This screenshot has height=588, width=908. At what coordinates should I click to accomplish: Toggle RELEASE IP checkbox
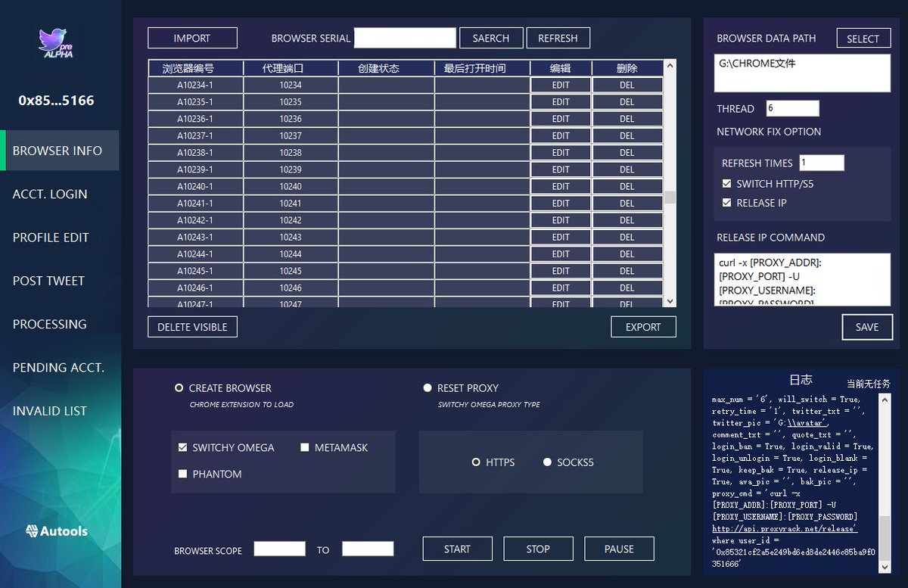(x=726, y=203)
